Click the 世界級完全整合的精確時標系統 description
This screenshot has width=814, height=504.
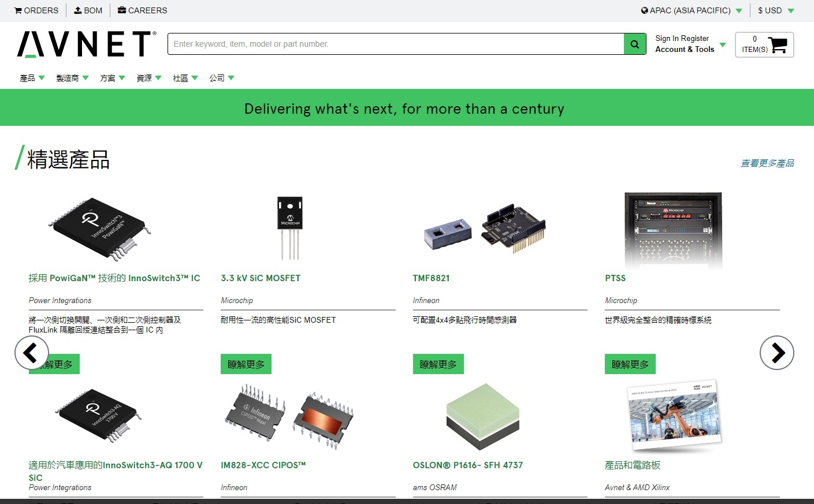[658, 320]
